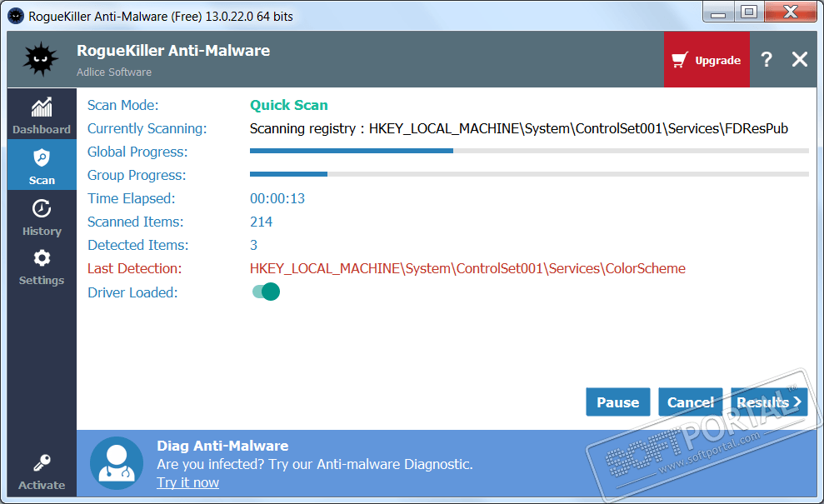Viewport: 824px width, 504px height.
Task: Pause the running scan
Action: click(x=618, y=402)
